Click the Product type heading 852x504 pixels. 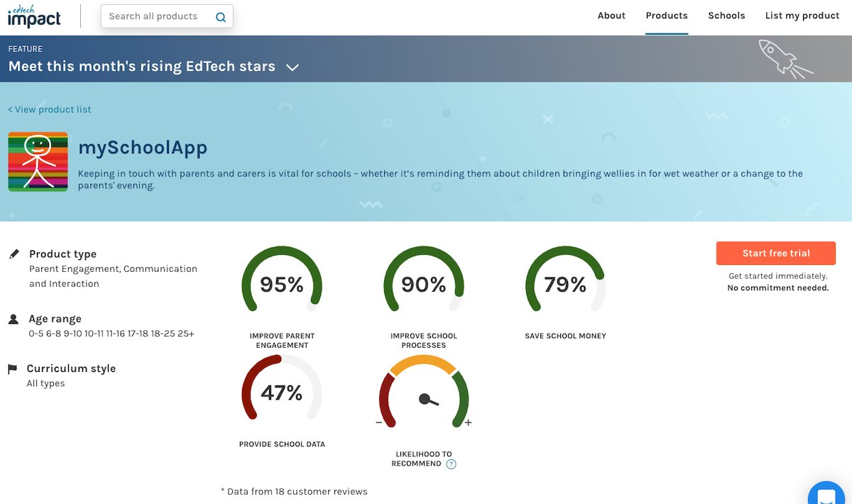[x=62, y=254]
